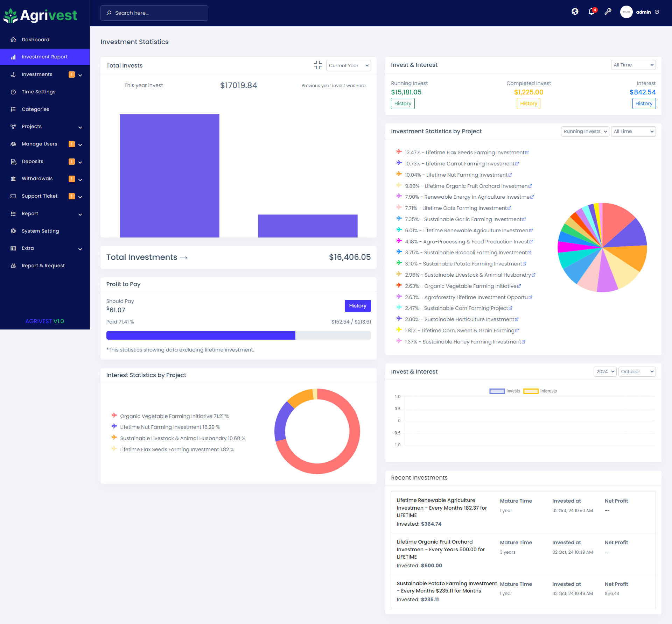
Task: Click the Time Settings clock icon
Action: click(x=13, y=92)
